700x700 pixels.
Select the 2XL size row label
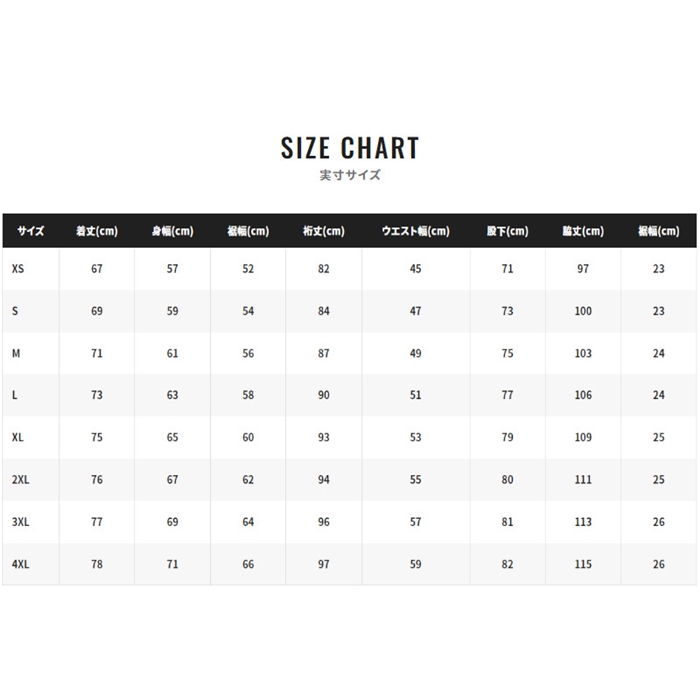point(20,480)
